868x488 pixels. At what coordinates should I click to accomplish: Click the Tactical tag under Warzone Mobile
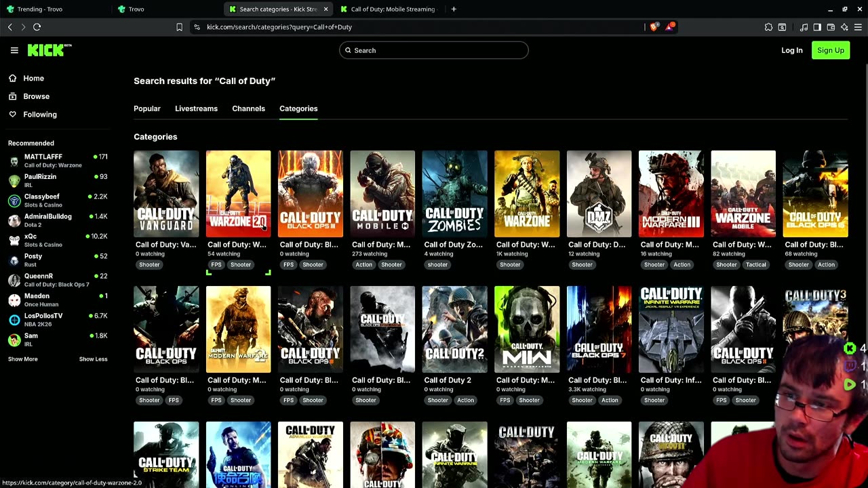[x=755, y=264]
